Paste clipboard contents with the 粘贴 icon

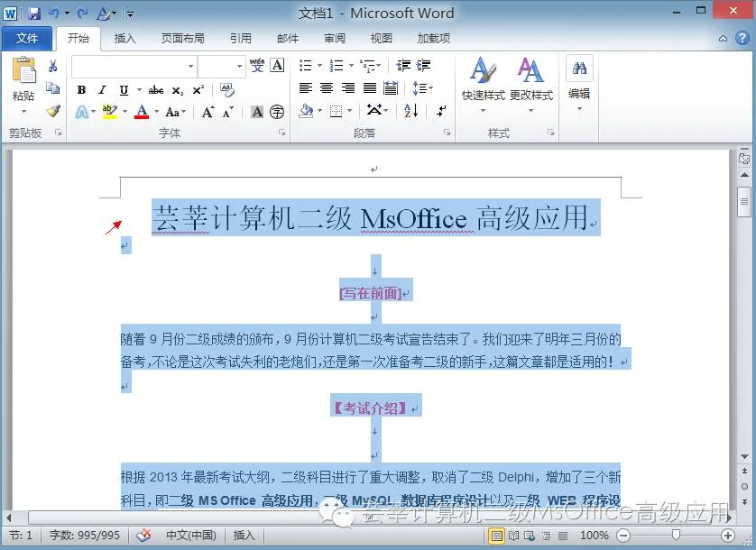[x=23, y=70]
